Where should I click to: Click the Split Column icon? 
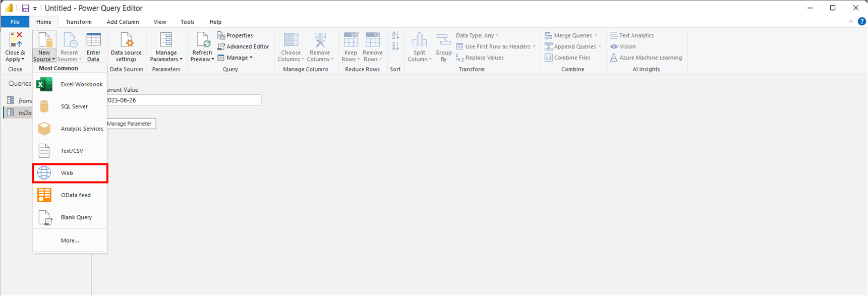pyautogui.click(x=420, y=40)
